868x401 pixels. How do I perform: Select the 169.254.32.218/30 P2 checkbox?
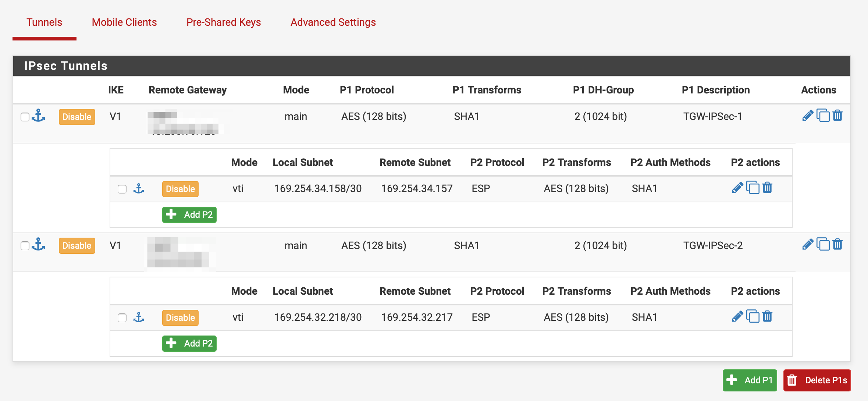(122, 318)
